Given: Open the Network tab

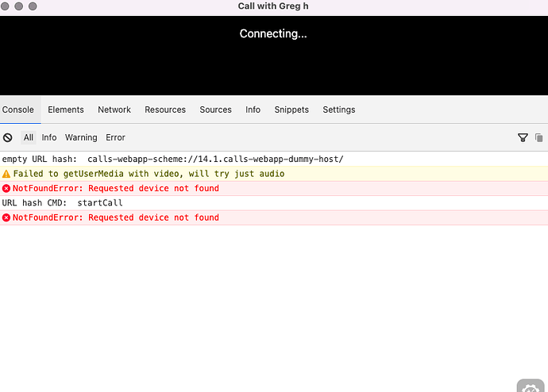Looking at the screenshot, I should (114, 110).
